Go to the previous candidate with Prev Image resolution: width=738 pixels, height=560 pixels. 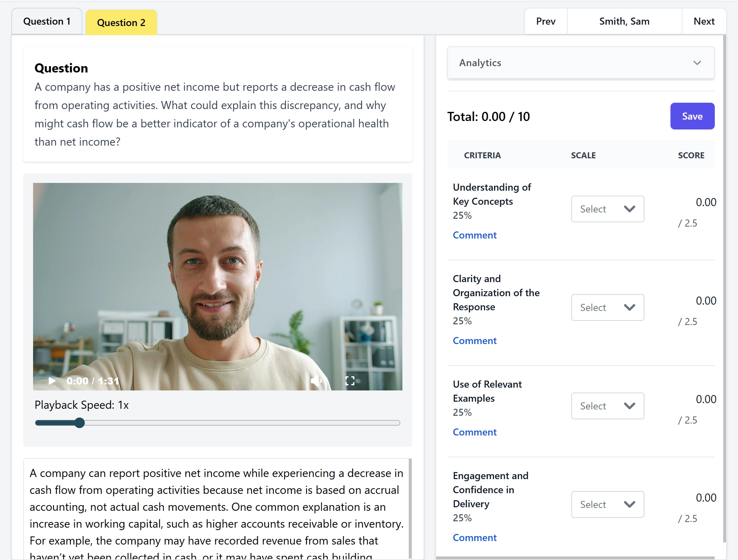(x=546, y=21)
